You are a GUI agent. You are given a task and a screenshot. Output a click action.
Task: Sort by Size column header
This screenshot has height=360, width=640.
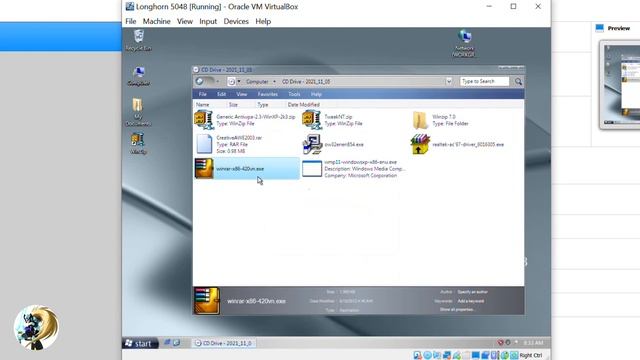click(x=233, y=105)
